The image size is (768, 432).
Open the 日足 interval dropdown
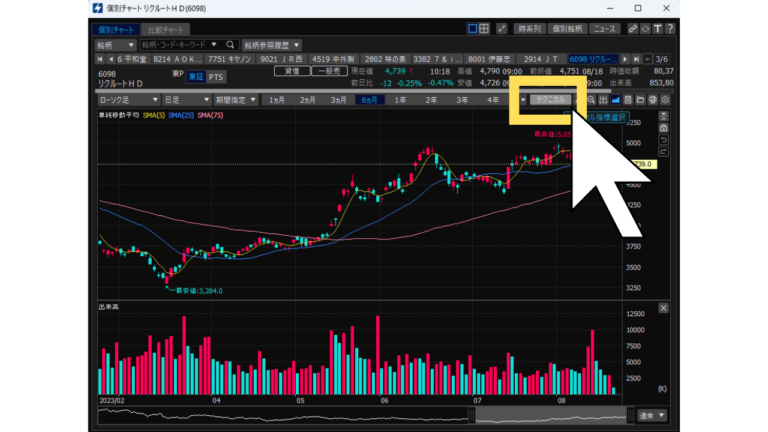(x=186, y=100)
